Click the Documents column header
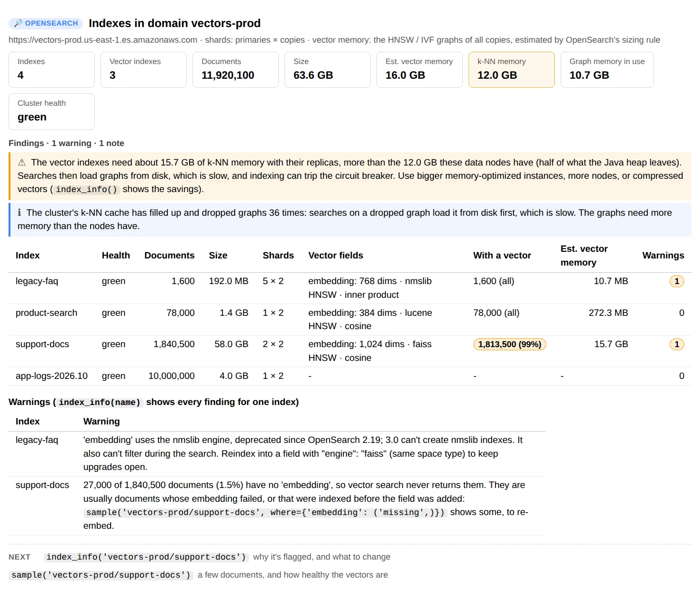This screenshot has height=589, width=700. [169, 256]
